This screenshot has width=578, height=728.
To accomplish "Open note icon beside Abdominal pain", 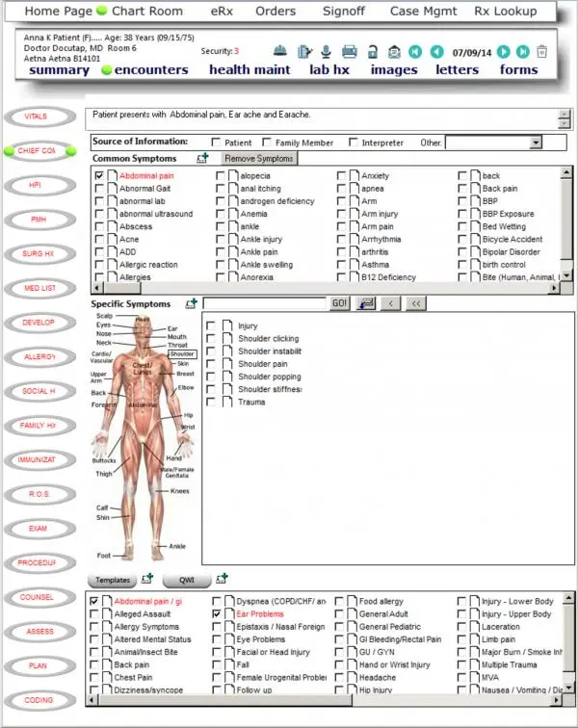I will pyautogui.click(x=112, y=176).
